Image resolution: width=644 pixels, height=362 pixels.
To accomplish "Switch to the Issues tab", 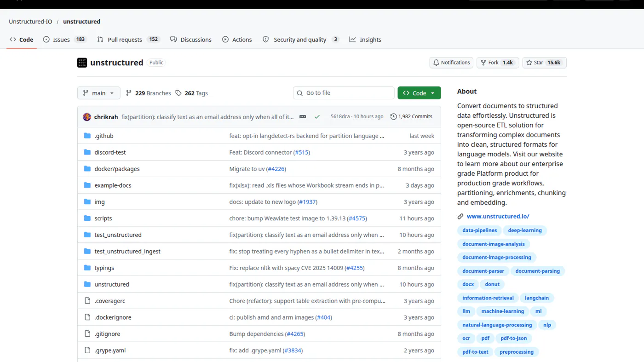I will click(x=65, y=40).
